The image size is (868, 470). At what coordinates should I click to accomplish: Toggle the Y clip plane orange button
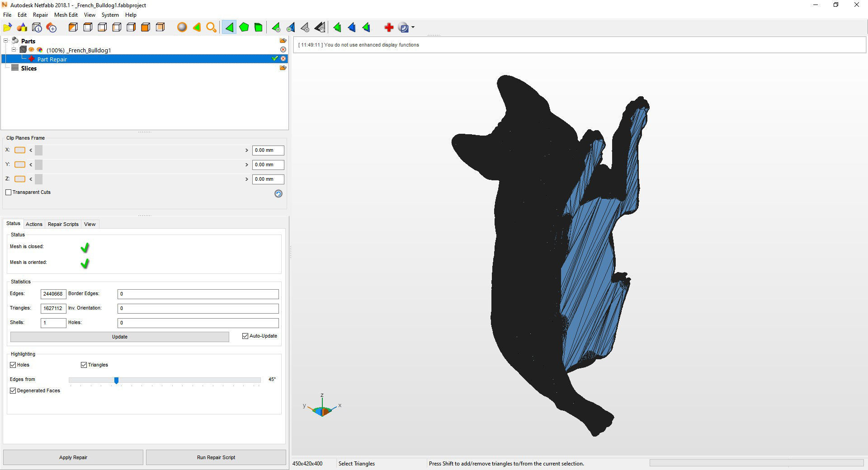coord(20,164)
